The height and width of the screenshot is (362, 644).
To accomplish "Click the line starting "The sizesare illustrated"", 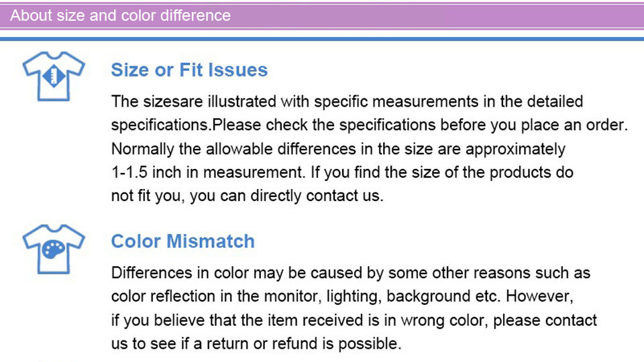I will pos(347,102).
